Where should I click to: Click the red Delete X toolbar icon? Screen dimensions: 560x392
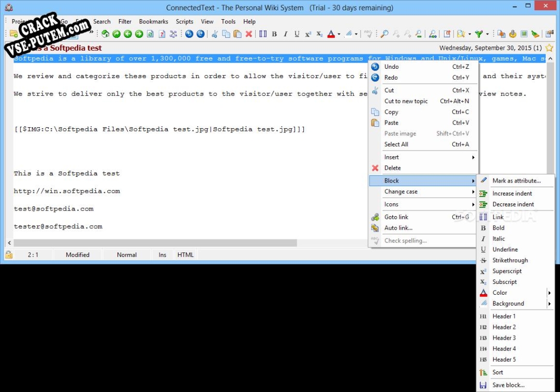coord(249,34)
